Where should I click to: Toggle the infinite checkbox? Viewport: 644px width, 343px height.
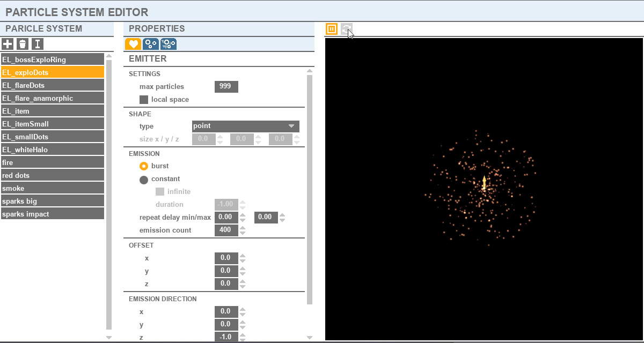tap(159, 192)
